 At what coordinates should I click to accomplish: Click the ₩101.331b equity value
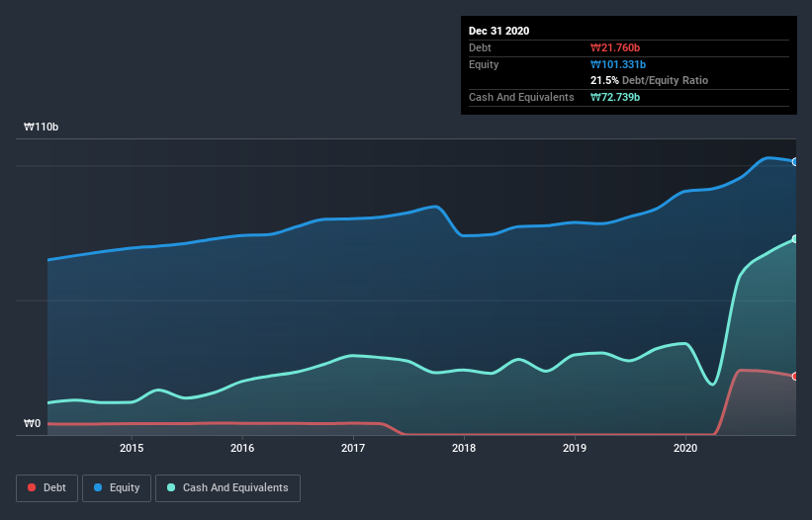tap(618, 64)
